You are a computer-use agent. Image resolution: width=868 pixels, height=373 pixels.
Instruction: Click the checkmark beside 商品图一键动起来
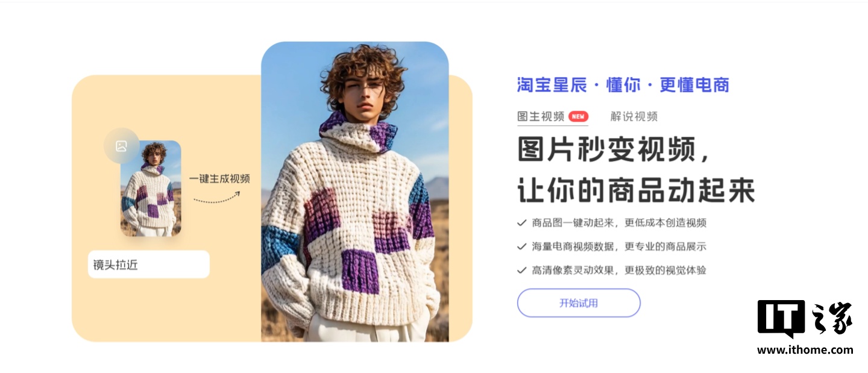(522, 223)
